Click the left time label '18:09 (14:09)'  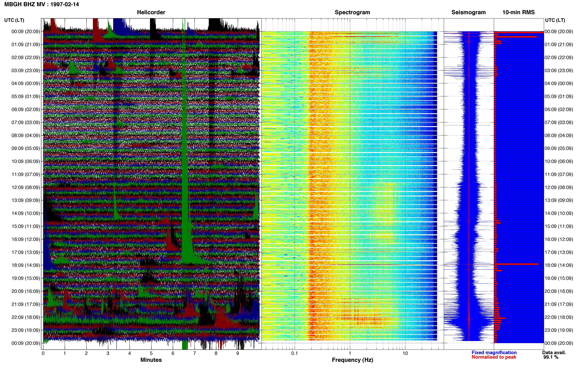pyautogui.click(x=26, y=265)
